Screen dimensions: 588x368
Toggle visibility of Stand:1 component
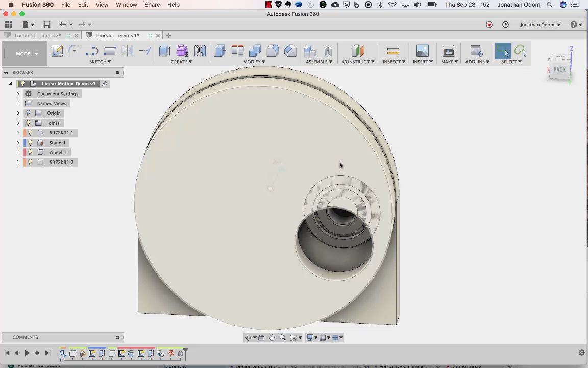(31, 142)
